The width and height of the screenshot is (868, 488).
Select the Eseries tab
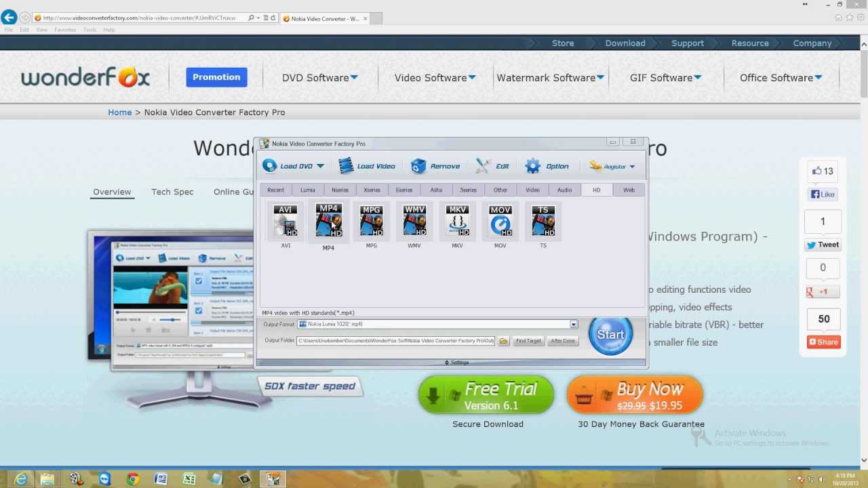pos(404,190)
